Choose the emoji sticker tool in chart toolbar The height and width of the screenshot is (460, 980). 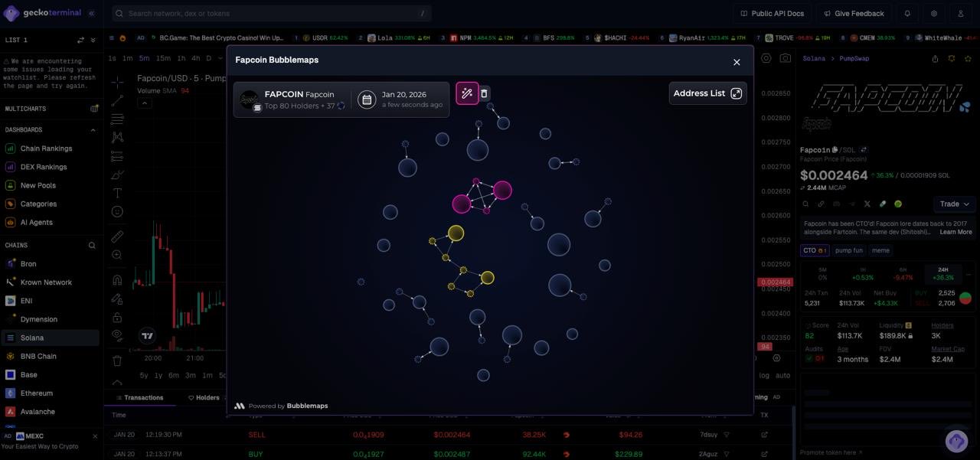click(117, 211)
